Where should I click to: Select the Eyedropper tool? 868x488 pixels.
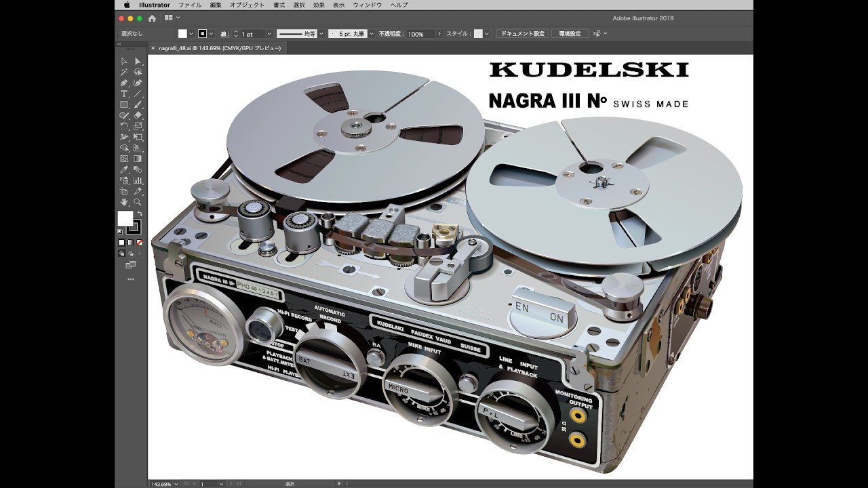(x=124, y=169)
